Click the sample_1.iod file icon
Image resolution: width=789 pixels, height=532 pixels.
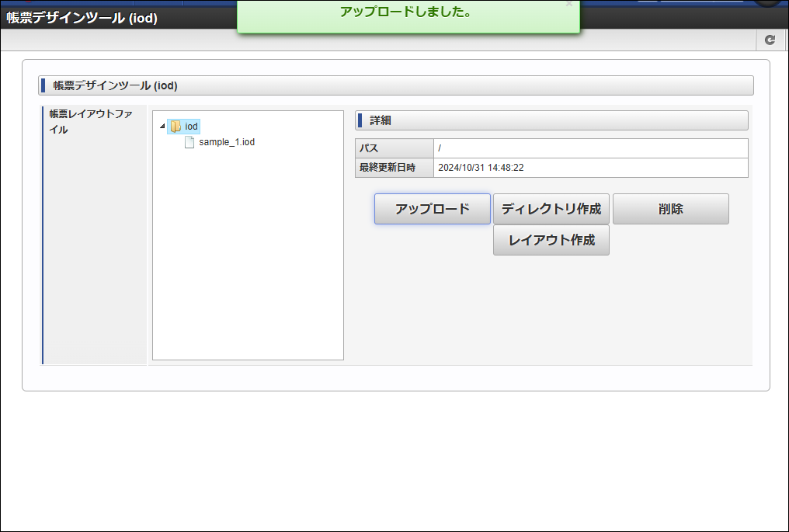click(x=189, y=142)
